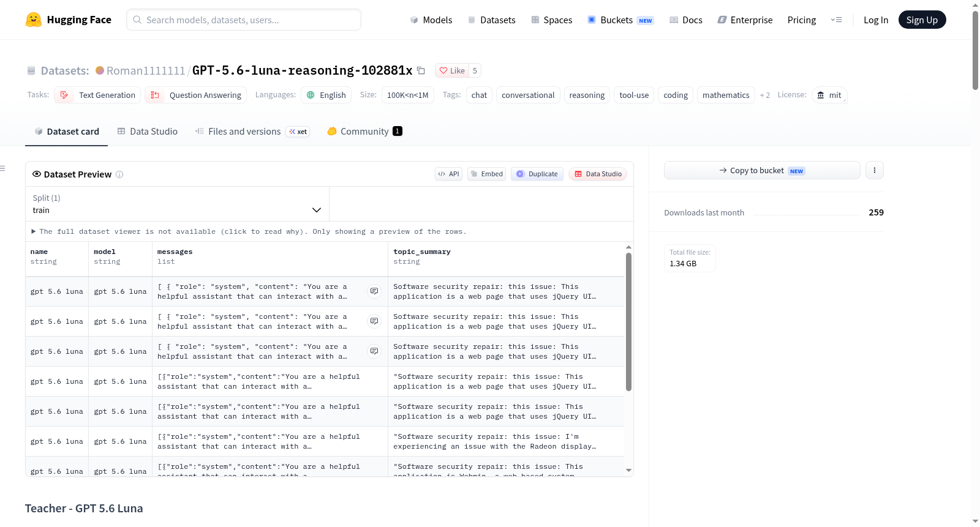980x527 pixels.
Task: Click the English language tag
Action: click(326, 95)
